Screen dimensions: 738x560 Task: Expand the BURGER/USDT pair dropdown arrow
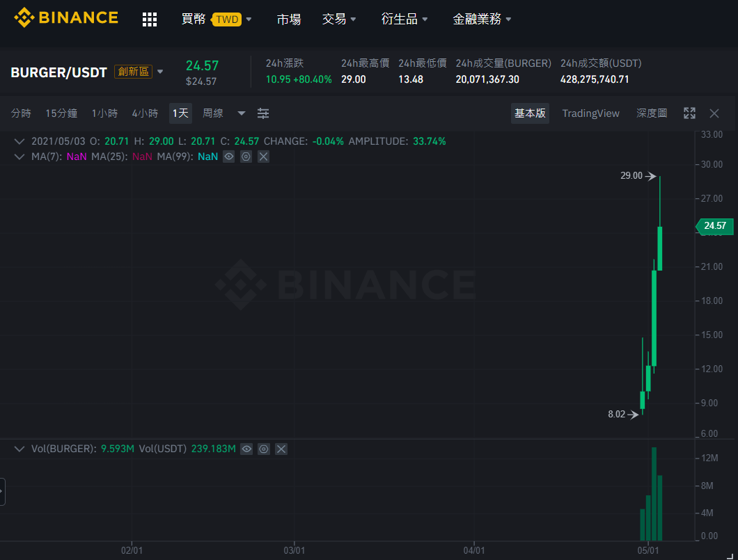160,72
